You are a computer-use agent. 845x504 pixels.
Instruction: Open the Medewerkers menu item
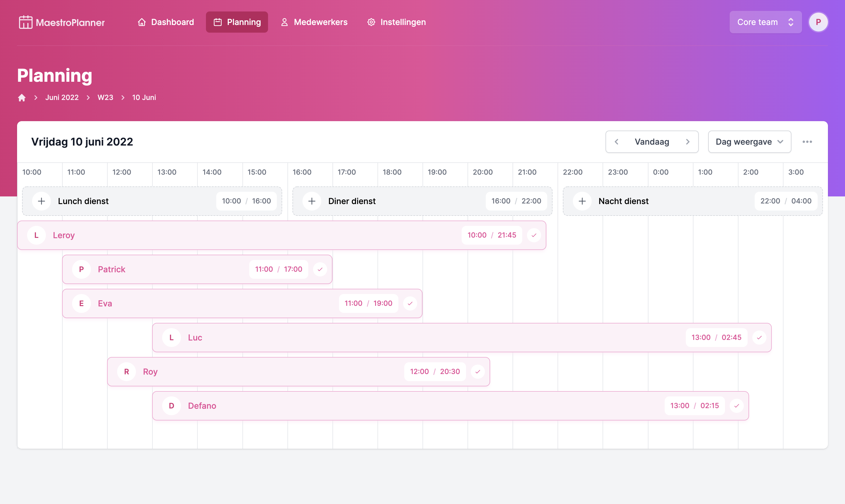314,22
